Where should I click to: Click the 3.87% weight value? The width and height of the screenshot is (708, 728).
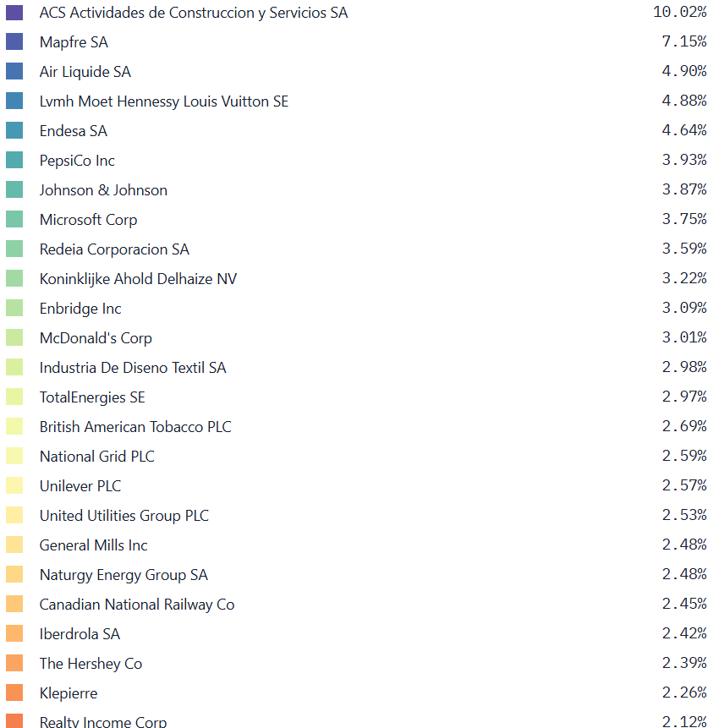coord(684,189)
